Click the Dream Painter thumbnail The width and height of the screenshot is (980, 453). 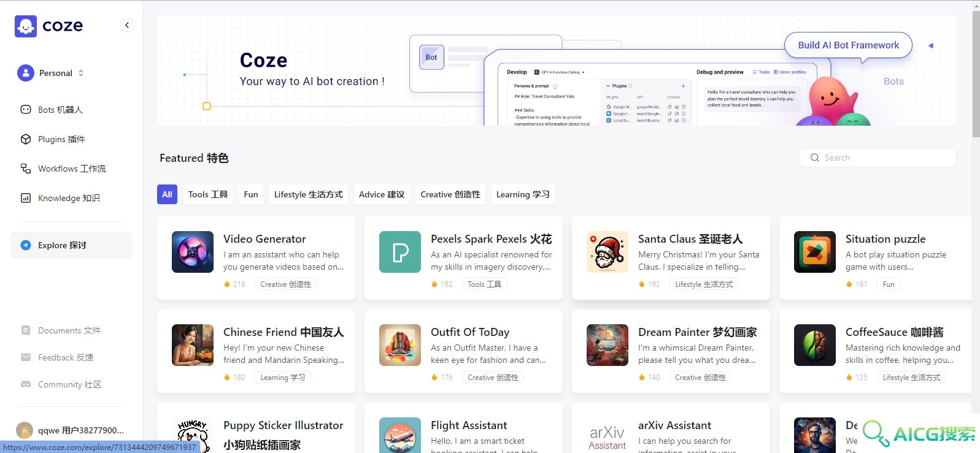pos(608,345)
